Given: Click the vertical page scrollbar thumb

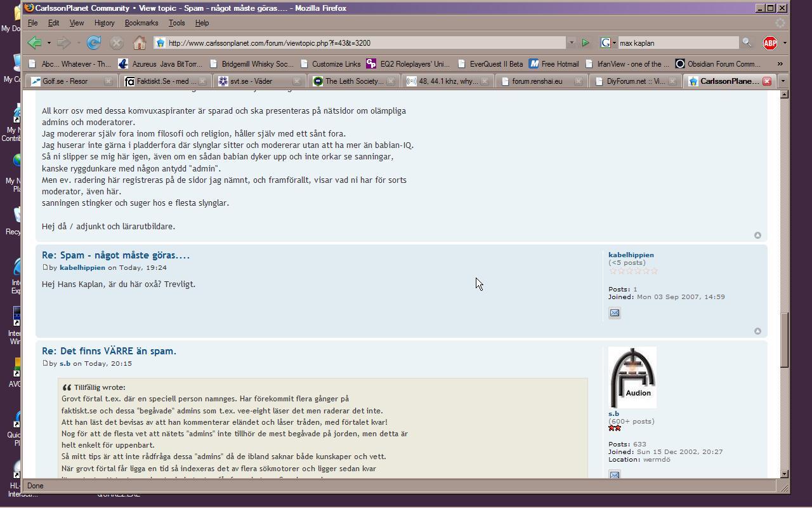Looking at the screenshot, I should tap(784, 340).
